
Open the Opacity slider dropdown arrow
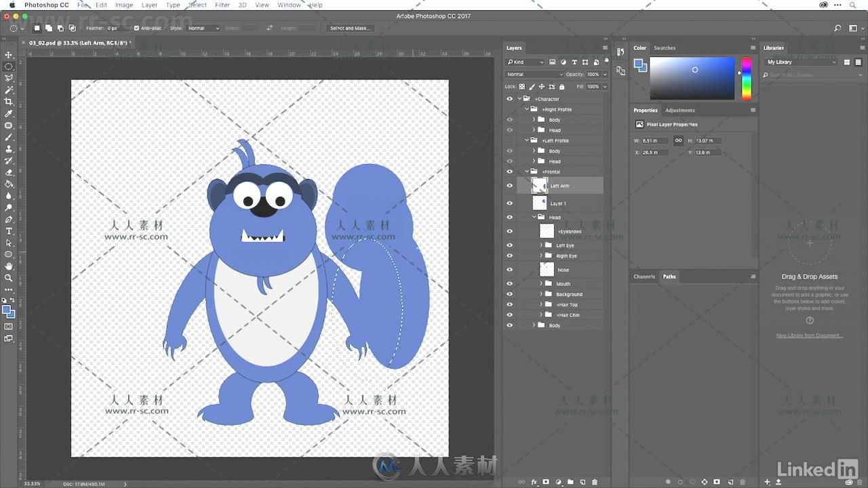coord(604,75)
